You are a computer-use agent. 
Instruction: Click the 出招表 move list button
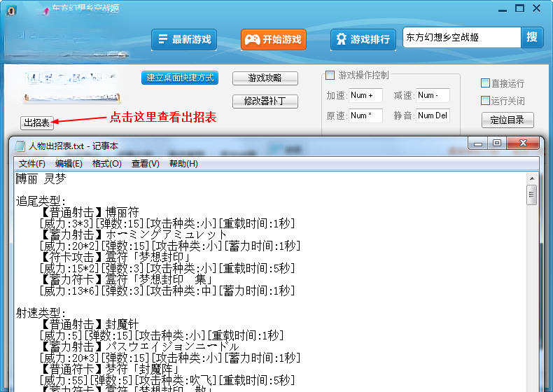point(36,122)
